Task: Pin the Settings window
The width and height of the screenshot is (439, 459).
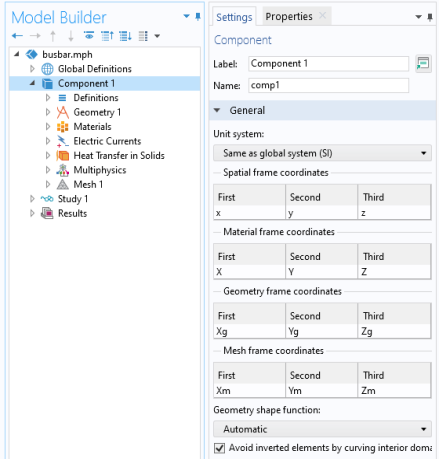Action: coord(430,17)
